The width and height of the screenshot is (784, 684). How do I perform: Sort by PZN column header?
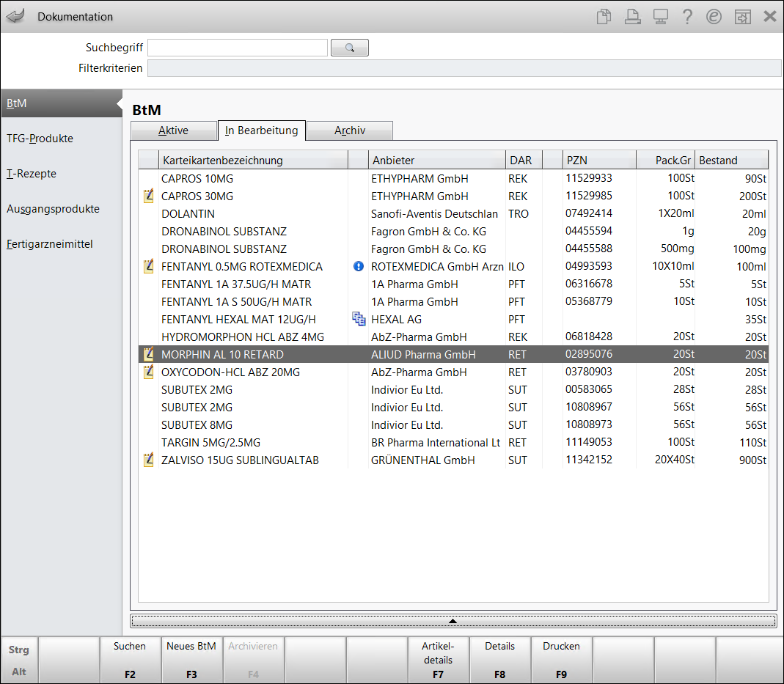pos(599,160)
